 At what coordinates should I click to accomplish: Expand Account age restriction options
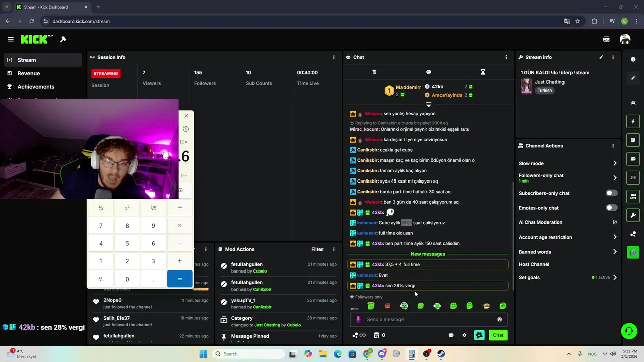[x=615, y=237]
